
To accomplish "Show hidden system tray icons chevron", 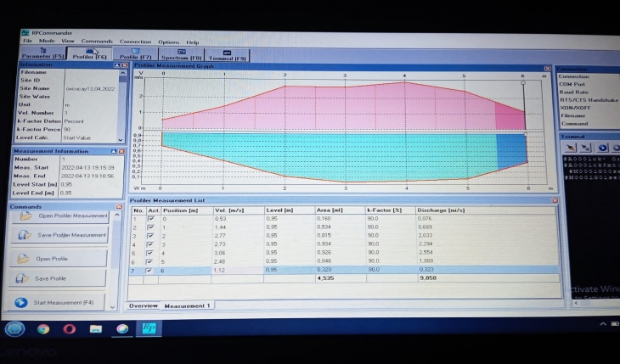I will point(603,324).
